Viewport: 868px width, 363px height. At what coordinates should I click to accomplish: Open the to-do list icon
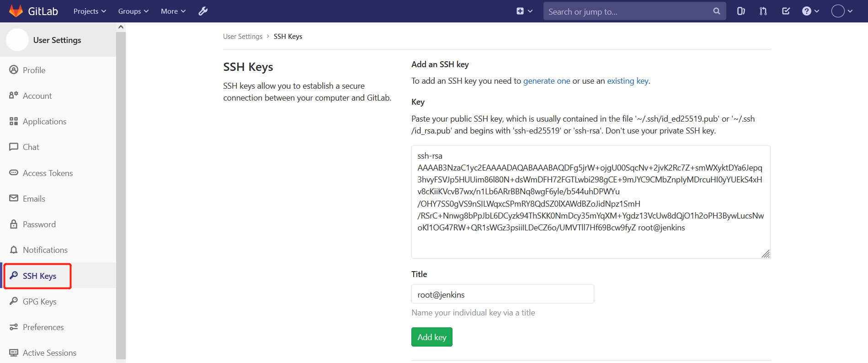[786, 11]
